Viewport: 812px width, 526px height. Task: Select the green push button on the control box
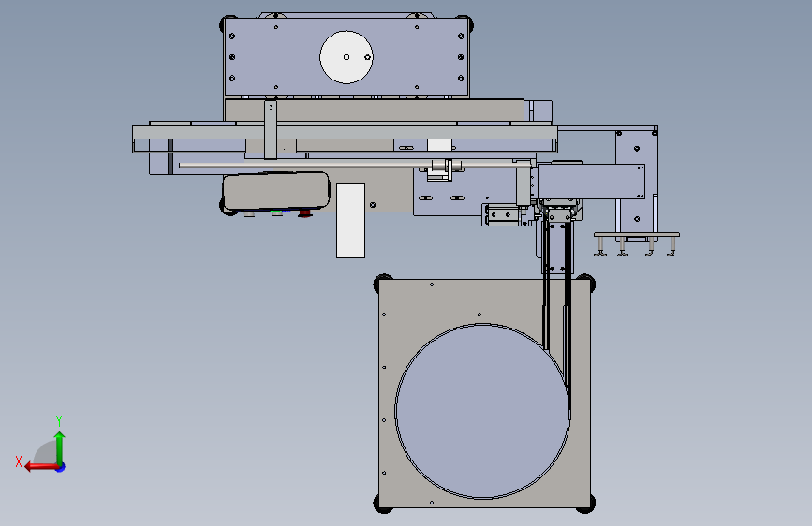click(x=277, y=212)
